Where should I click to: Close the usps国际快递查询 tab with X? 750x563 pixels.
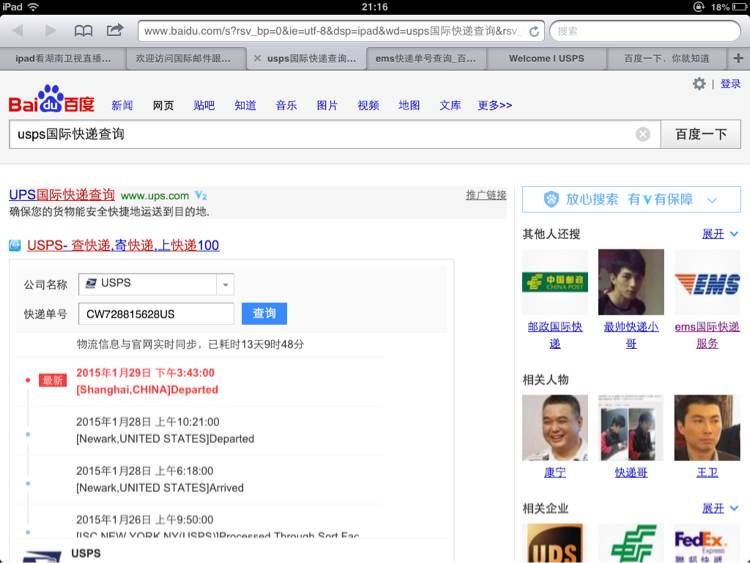(257, 58)
